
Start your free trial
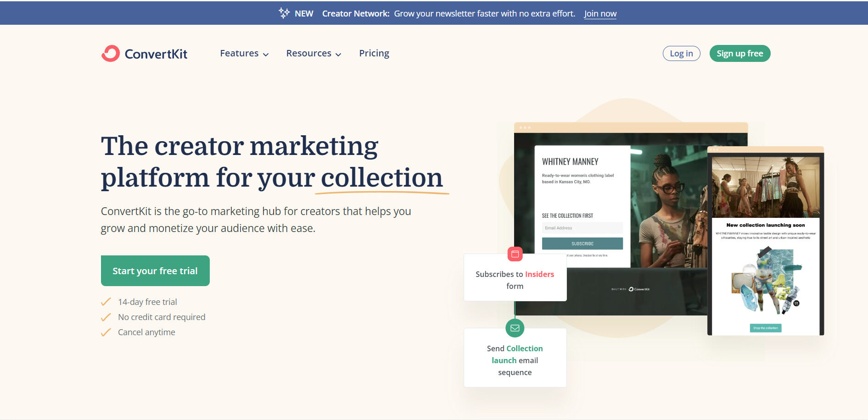tap(155, 271)
